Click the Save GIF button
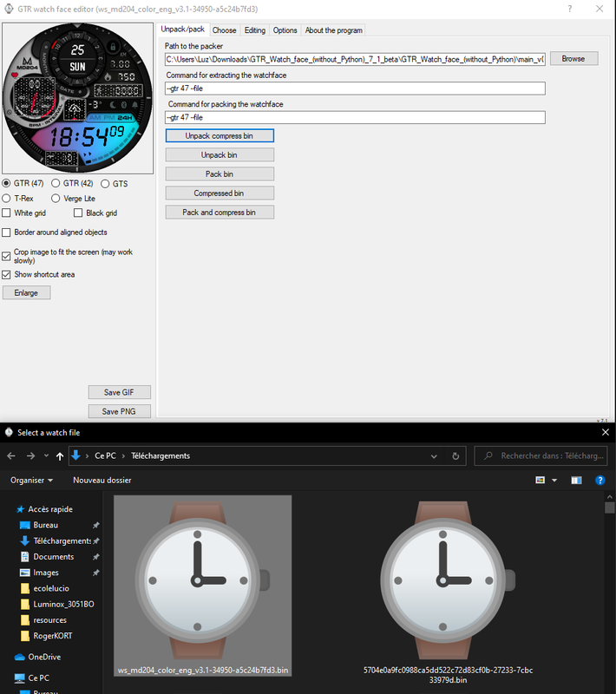 [119, 392]
